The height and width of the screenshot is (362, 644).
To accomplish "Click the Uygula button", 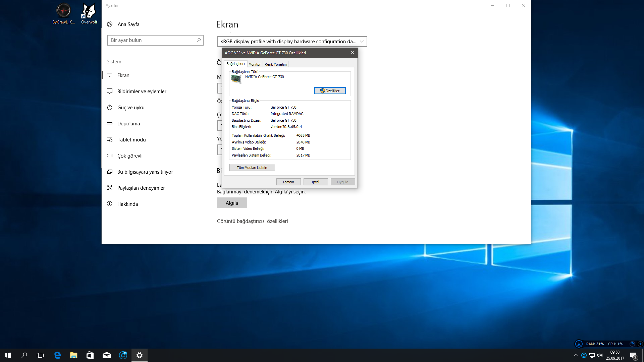I will [343, 182].
